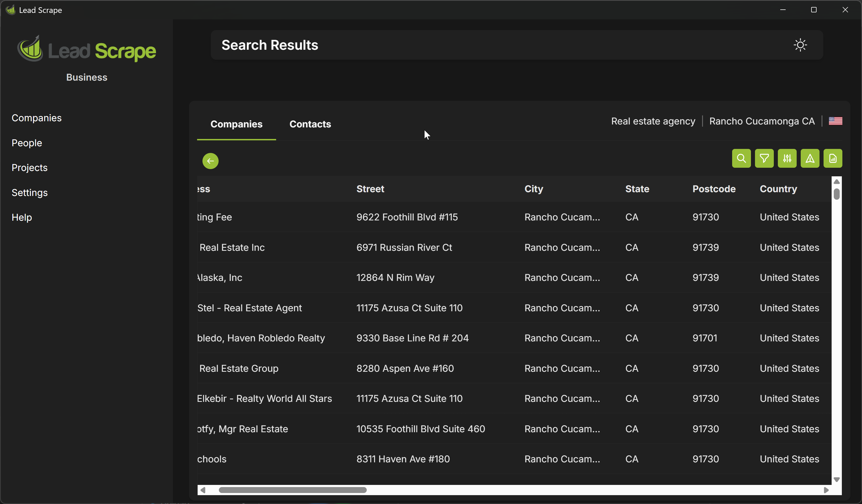Screen dimensions: 862x504
Task: Open the Settings sidebar item
Action: pyautogui.click(x=29, y=192)
